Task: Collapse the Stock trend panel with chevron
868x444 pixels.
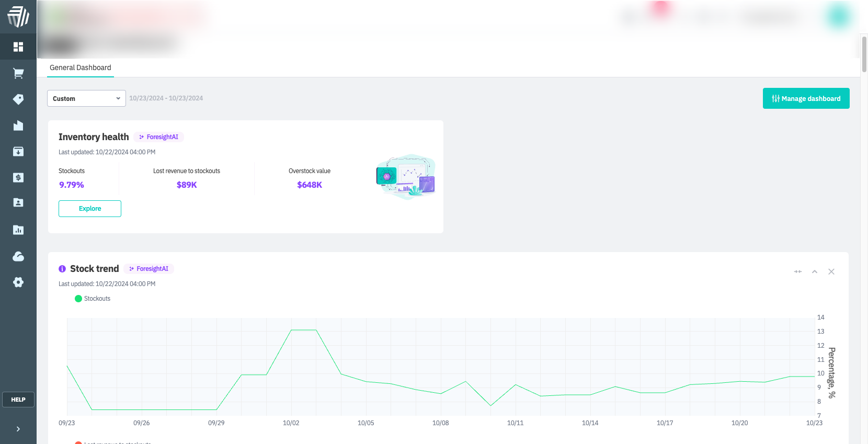Action: point(814,271)
